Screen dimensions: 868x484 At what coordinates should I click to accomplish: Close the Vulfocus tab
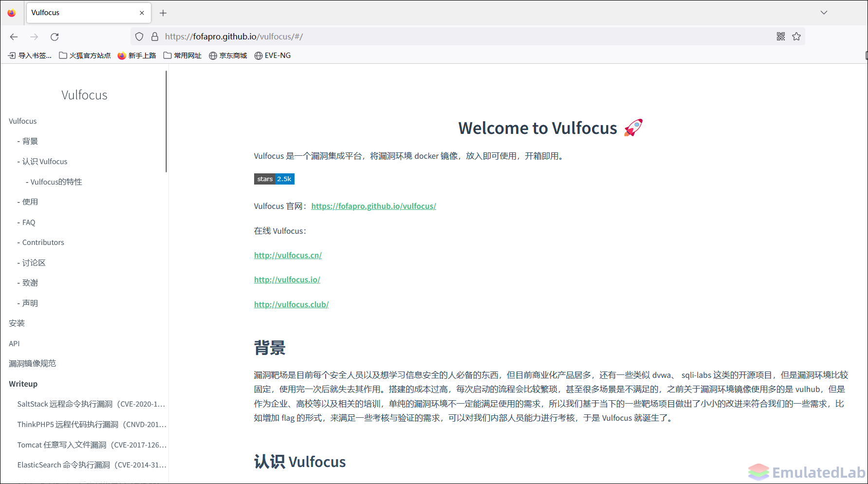142,13
